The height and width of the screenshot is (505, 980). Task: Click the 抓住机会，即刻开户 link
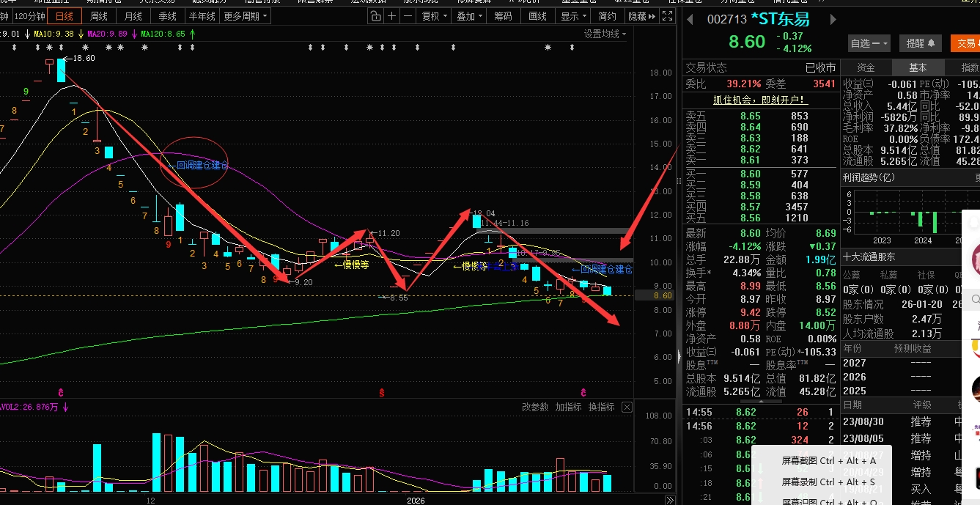tap(760, 100)
